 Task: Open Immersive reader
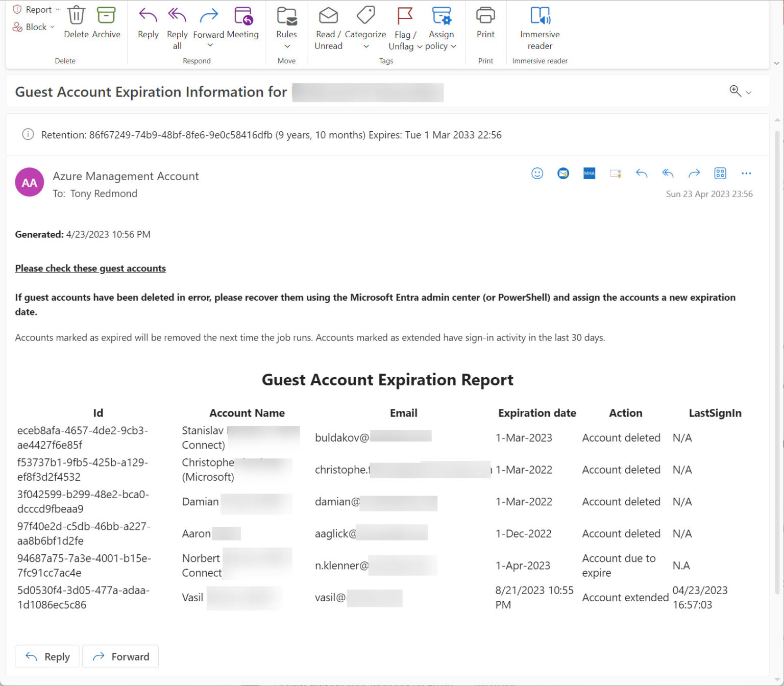click(x=539, y=18)
